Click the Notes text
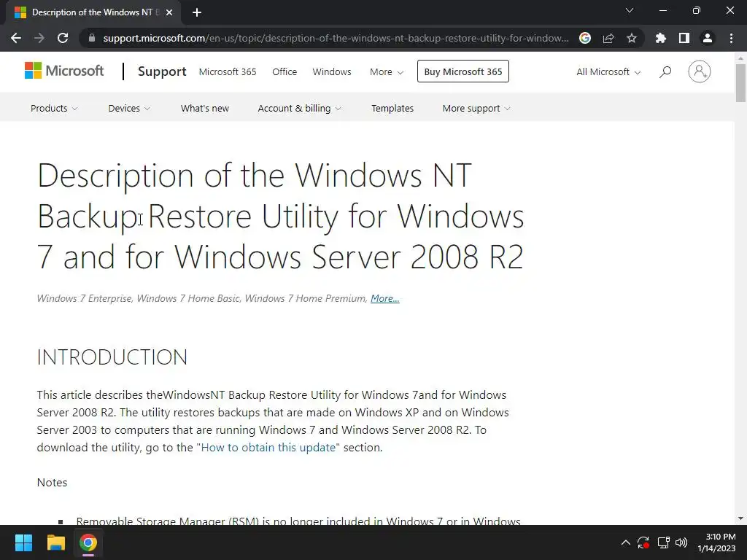The height and width of the screenshot is (560, 747). pos(52,483)
